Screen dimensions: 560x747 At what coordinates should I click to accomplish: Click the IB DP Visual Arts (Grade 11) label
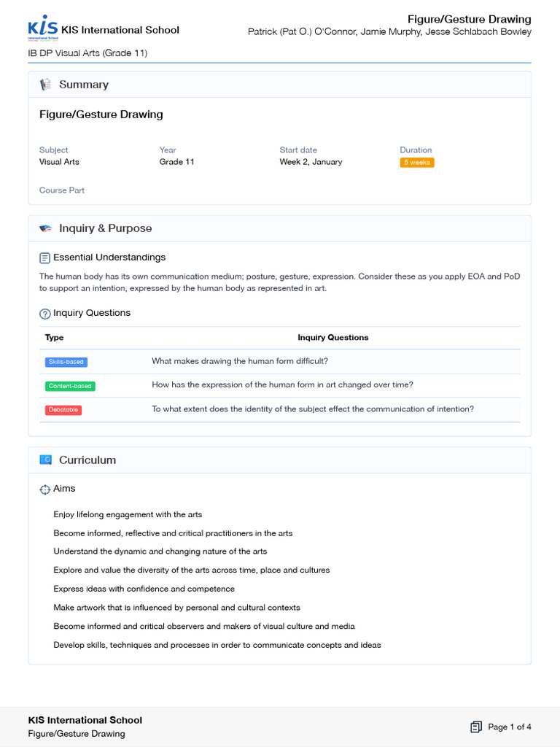point(87,53)
